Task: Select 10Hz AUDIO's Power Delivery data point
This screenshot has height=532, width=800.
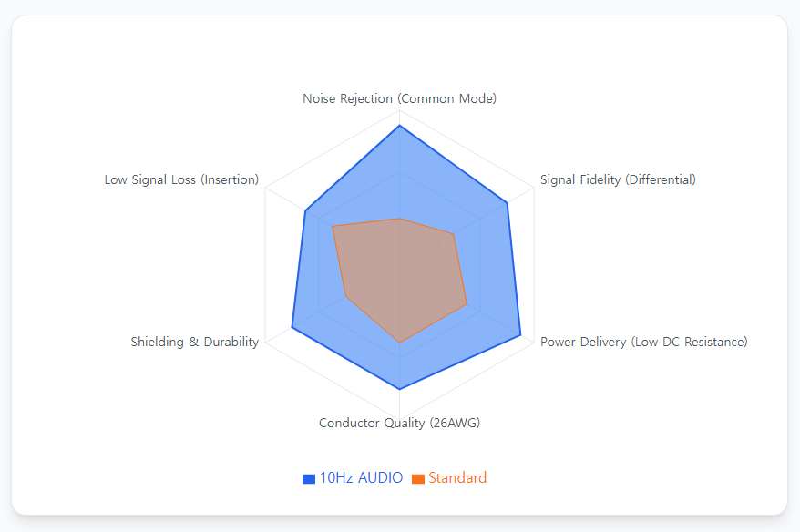Action: coord(520,336)
